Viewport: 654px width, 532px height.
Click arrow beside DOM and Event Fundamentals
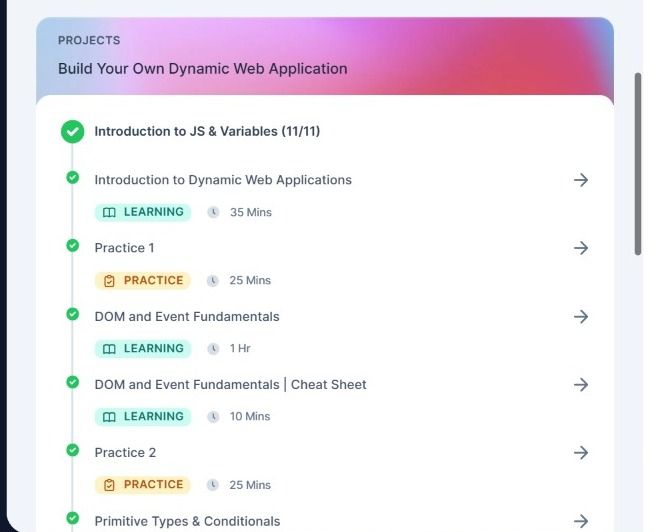click(x=580, y=317)
